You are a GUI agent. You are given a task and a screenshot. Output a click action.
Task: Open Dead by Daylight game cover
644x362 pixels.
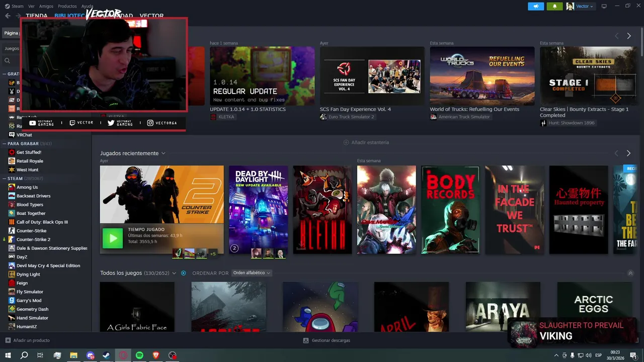259,210
